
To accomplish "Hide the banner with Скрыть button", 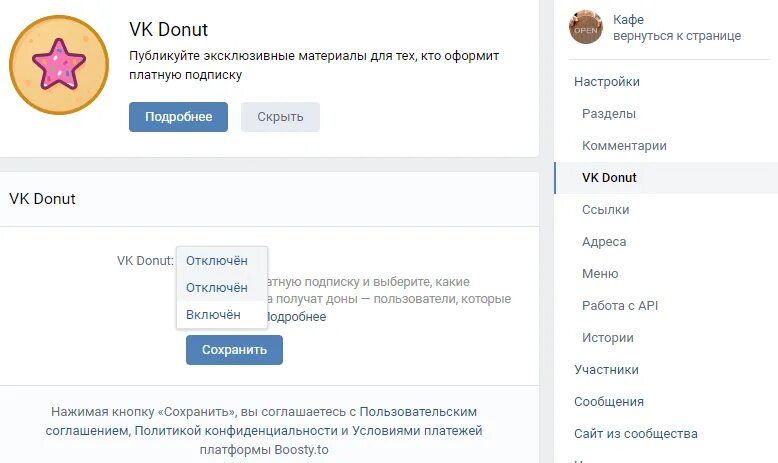I will point(280,117).
